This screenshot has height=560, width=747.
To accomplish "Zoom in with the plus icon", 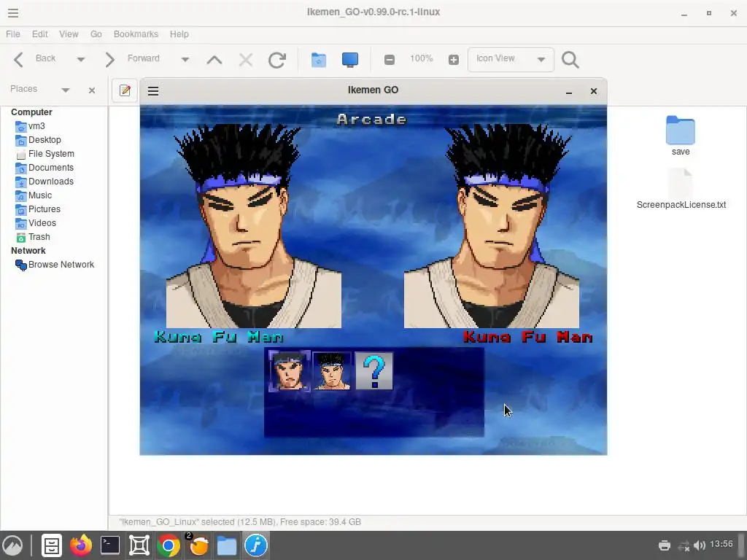I will point(454,60).
